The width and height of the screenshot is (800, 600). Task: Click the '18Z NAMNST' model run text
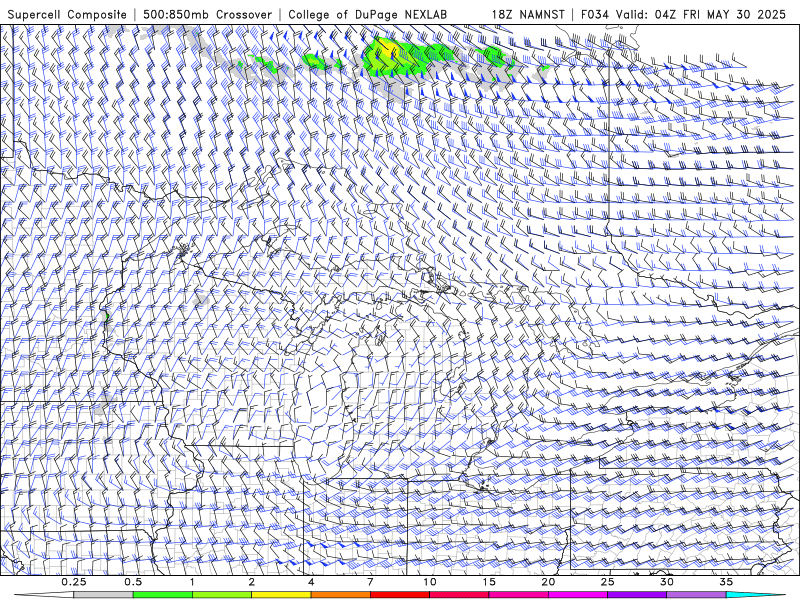(x=528, y=14)
